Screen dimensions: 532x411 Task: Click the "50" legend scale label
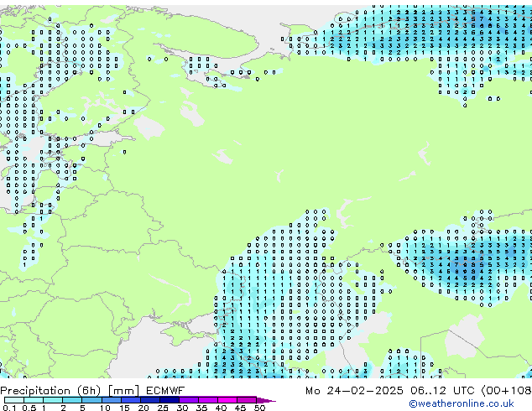tap(260, 408)
